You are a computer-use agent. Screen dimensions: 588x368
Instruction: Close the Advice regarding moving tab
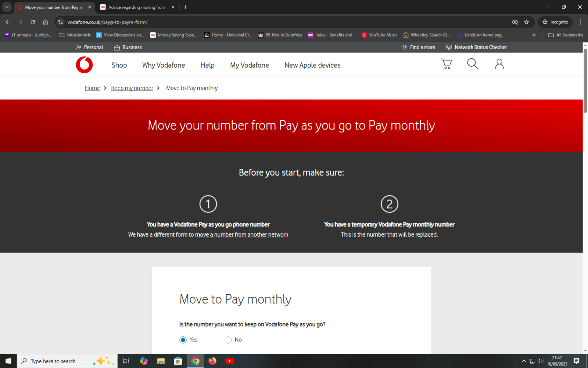pyautogui.click(x=173, y=7)
